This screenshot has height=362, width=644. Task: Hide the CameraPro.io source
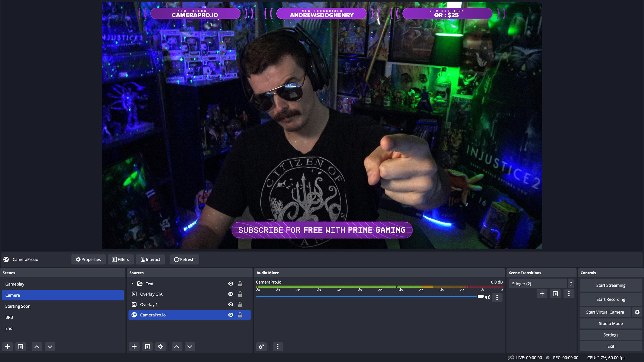[x=231, y=315]
